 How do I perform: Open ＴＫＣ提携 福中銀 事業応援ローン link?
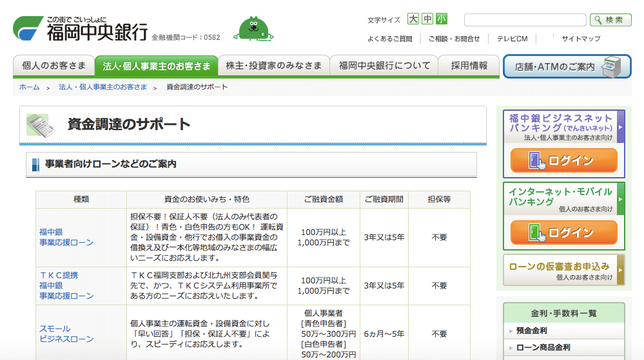66,285
